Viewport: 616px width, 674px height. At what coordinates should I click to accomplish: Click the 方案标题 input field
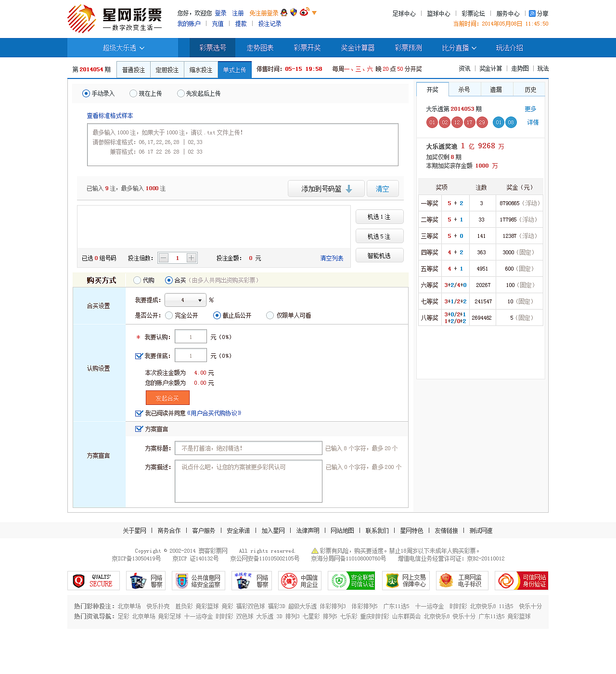[248, 448]
